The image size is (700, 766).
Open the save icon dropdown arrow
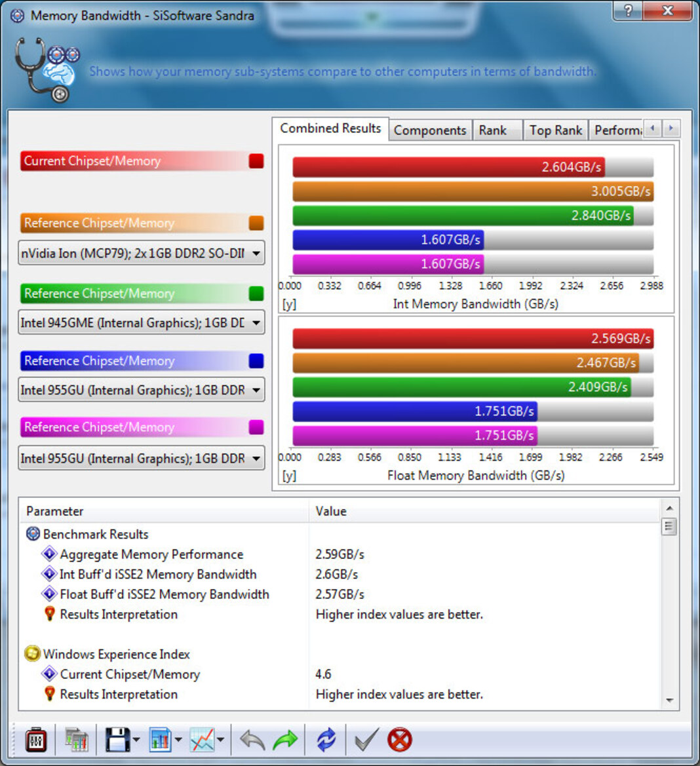click(136, 740)
